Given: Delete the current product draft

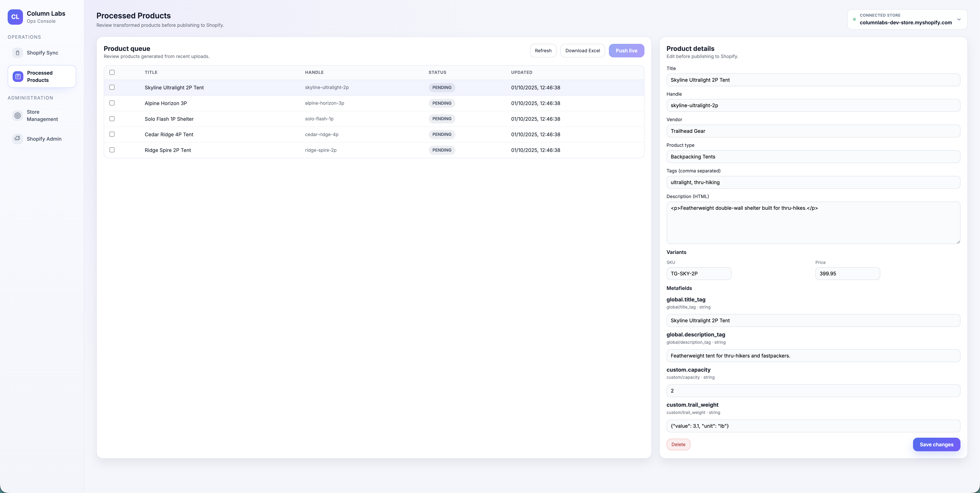Looking at the screenshot, I should tap(678, 444).
